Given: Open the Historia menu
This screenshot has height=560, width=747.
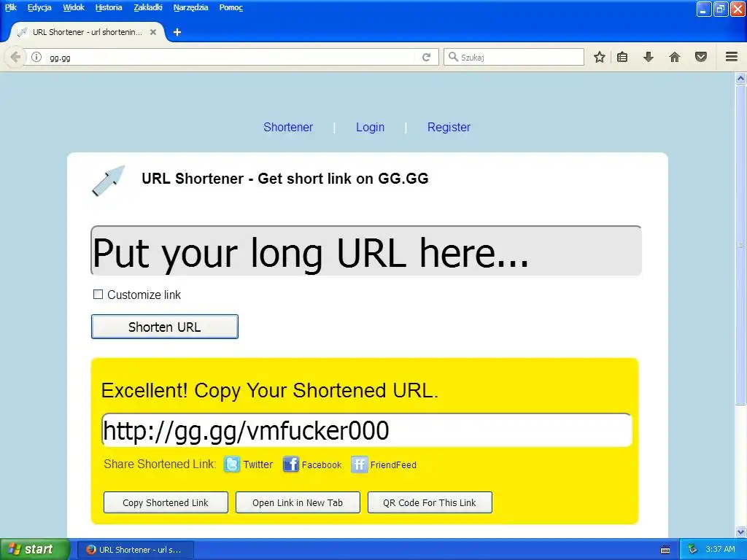Looking at the screenshot, I should (109, 7).
